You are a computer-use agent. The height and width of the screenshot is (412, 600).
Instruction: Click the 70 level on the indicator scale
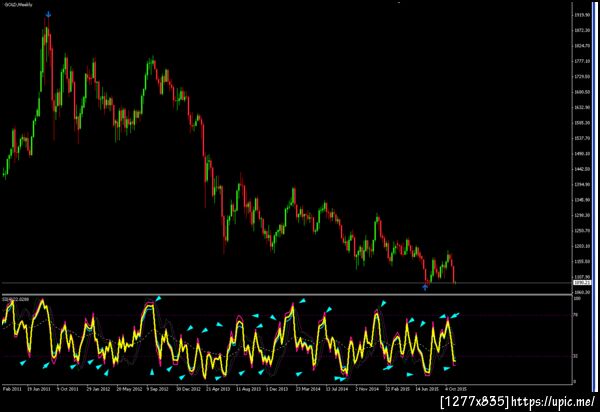pyautogui.click(x=577, y=315)
